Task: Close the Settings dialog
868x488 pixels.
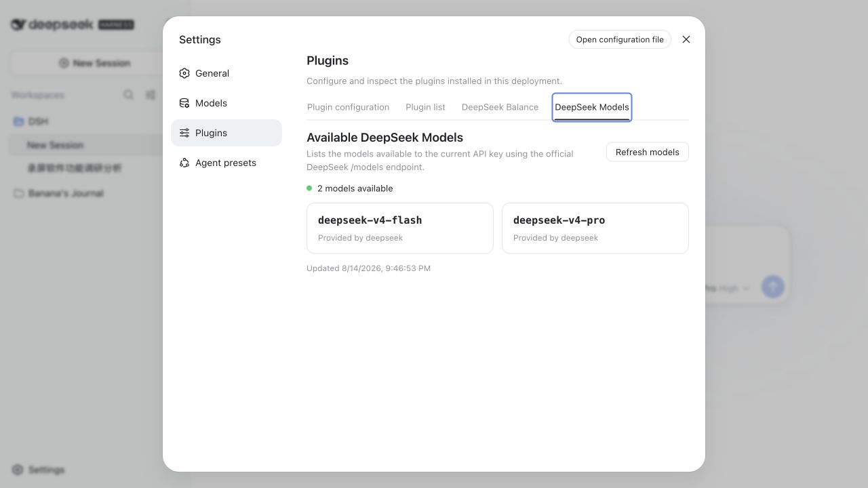Action: (686, 39)
